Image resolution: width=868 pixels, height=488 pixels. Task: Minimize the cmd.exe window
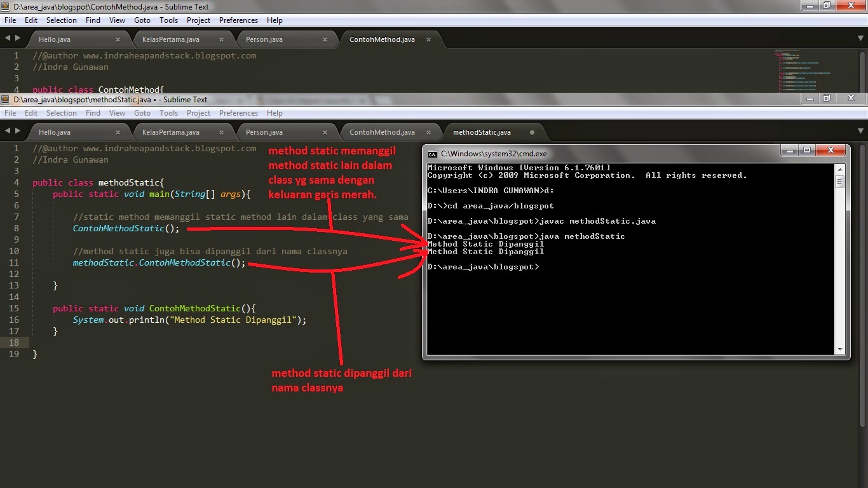tap(790, 151)
